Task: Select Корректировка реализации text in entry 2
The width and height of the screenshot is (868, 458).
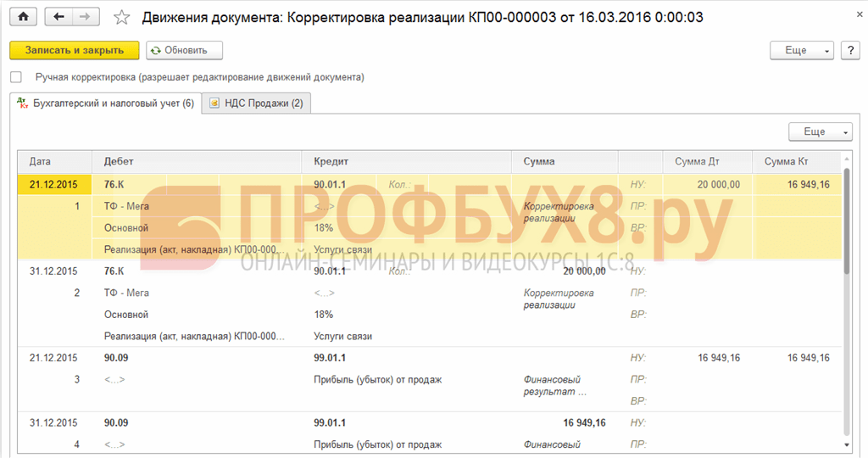Action: 559,299
